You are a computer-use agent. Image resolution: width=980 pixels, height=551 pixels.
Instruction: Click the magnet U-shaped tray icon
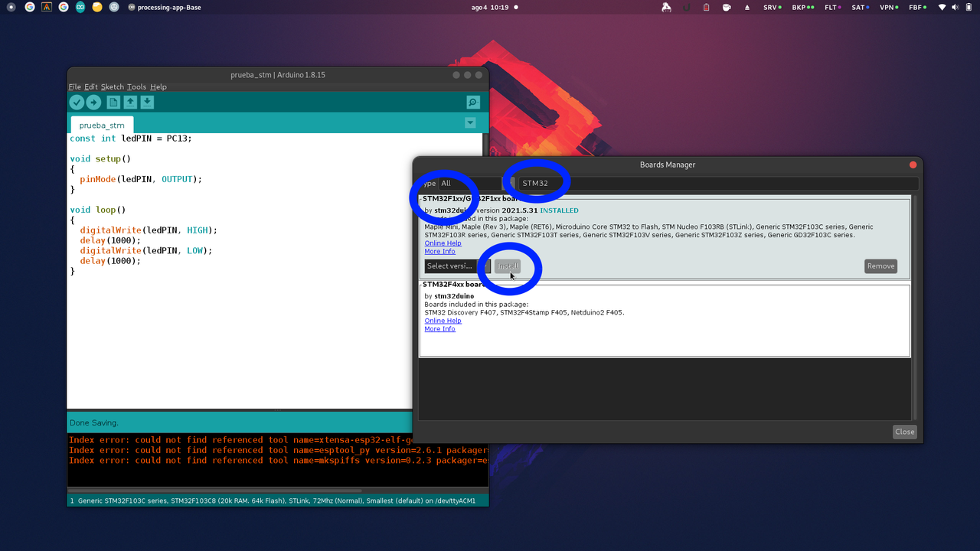pos(686,7)
